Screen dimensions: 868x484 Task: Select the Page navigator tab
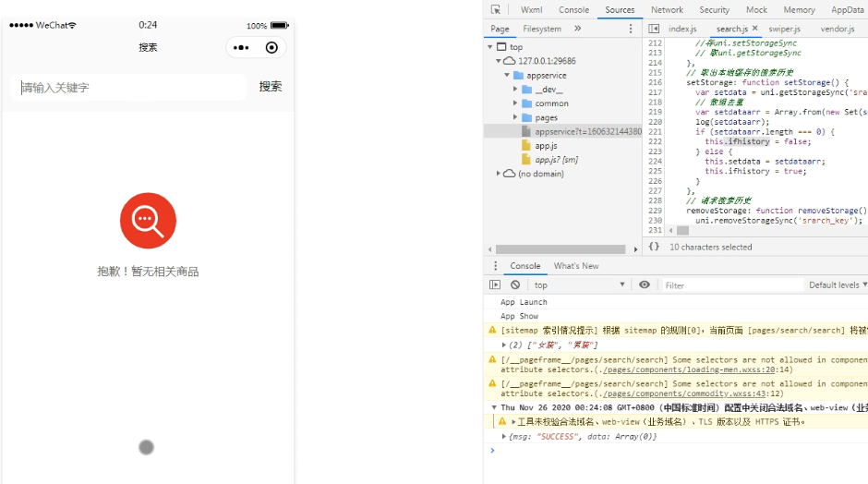(500, 29)
